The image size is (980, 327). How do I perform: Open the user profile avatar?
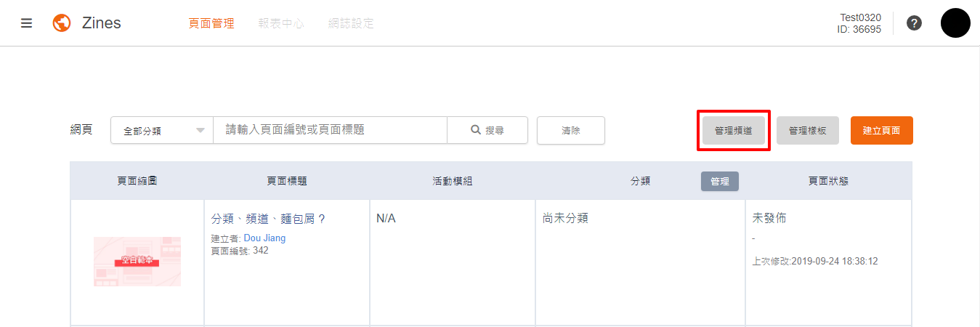click(x=955, y=23)
